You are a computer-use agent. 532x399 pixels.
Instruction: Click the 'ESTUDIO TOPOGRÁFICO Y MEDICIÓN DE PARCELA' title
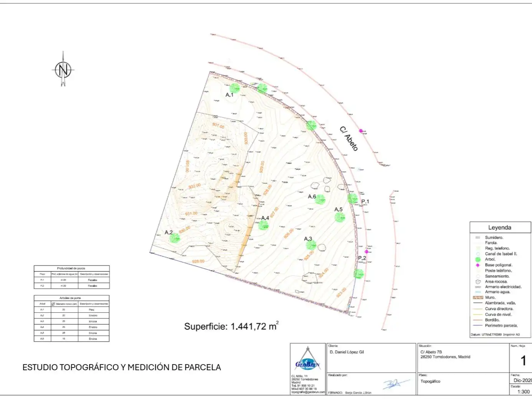click(122, 367)
